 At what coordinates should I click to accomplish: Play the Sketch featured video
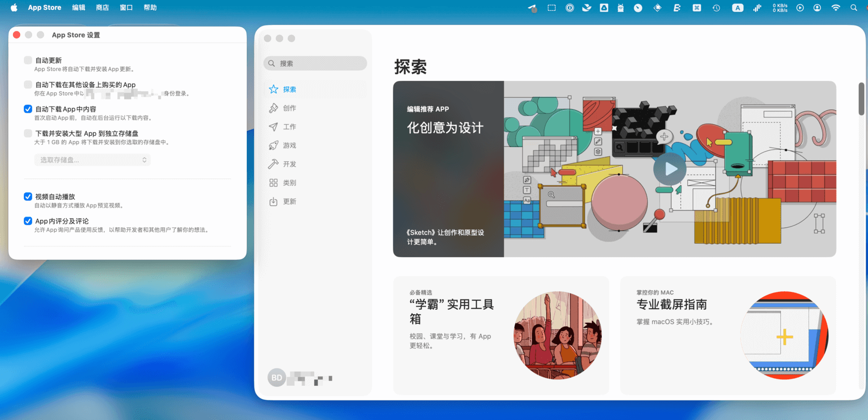pyautogui.click(x=669, y=169)
